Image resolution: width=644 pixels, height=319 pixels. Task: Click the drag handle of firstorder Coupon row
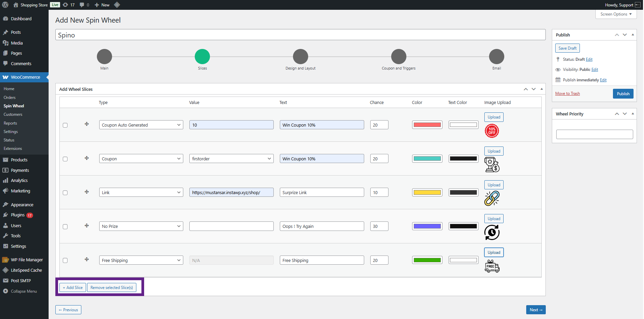click(87, 158)
